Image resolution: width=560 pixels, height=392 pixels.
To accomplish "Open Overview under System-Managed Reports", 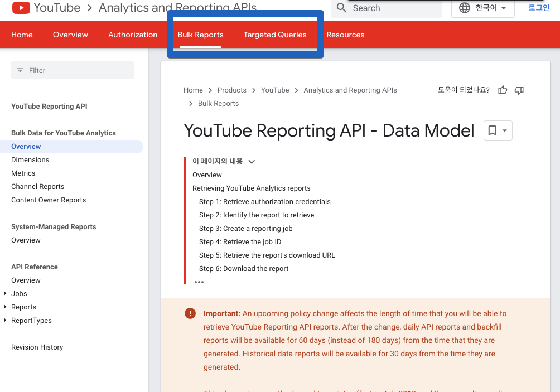I will 26,240.
